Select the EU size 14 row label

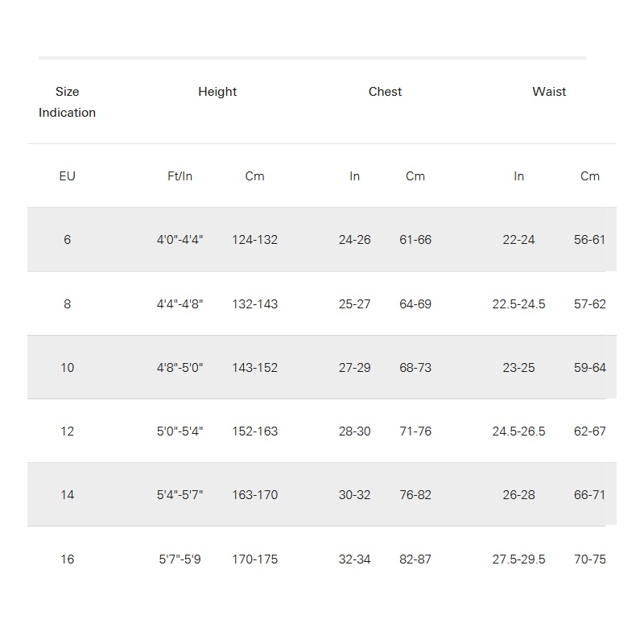click(67, 495)
